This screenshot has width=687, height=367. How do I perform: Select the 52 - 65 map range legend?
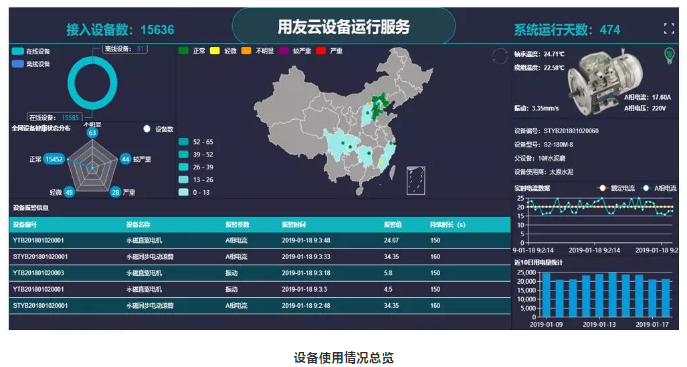point(196,142)
